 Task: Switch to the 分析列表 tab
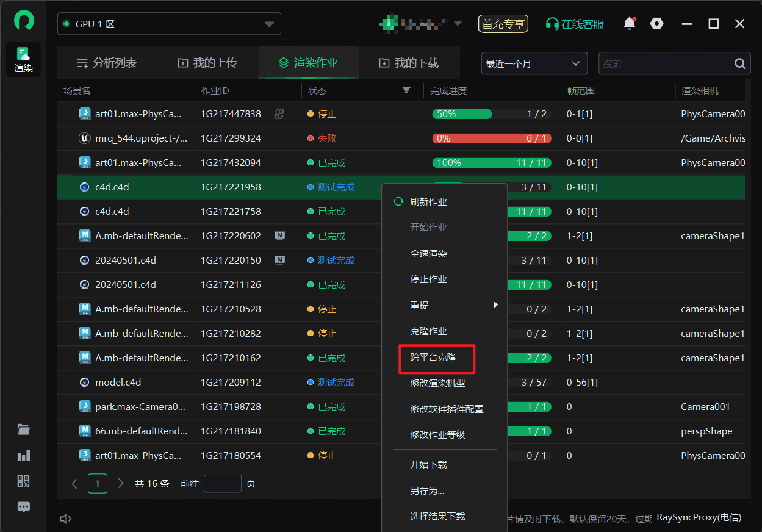[x=107, y=63]
